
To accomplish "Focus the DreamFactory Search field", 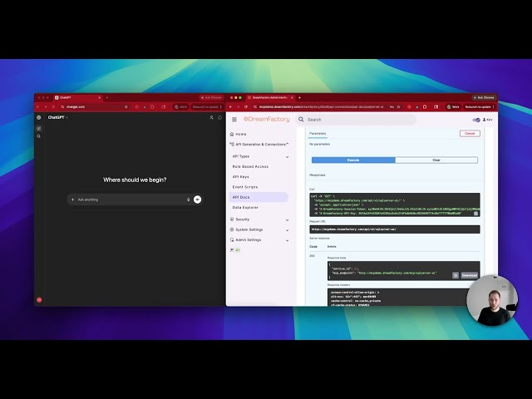I will pos(357,120).
